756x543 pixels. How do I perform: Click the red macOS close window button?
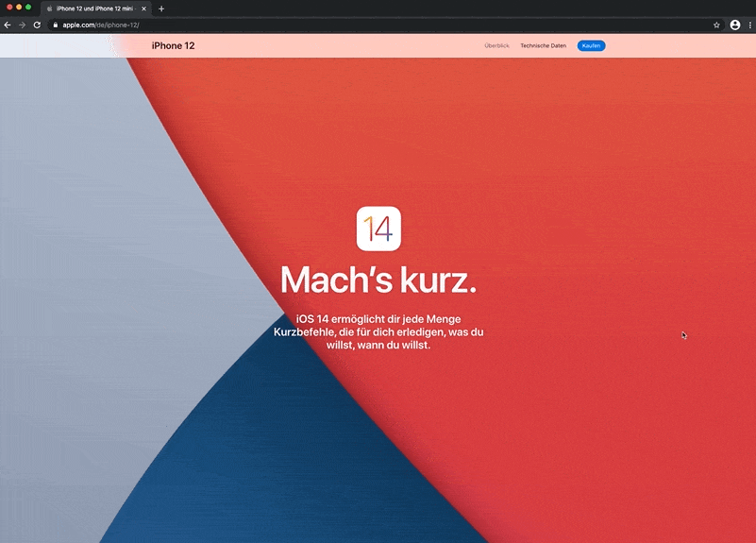tap(9, 8)
